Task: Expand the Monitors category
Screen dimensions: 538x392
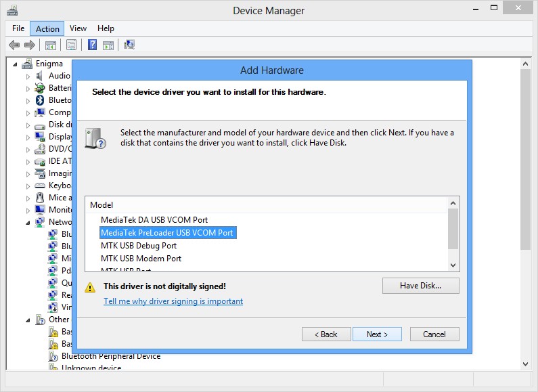Action: pyautogui.click(x=28, y=211)
